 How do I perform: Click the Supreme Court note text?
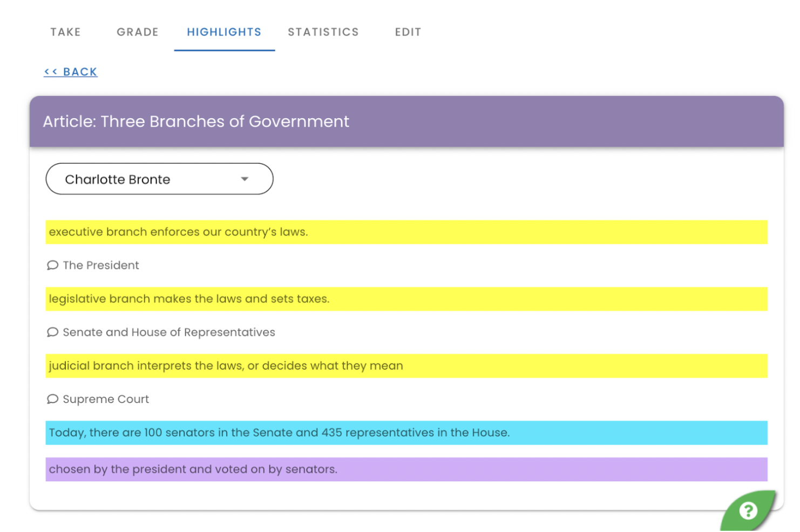(106, 399)
